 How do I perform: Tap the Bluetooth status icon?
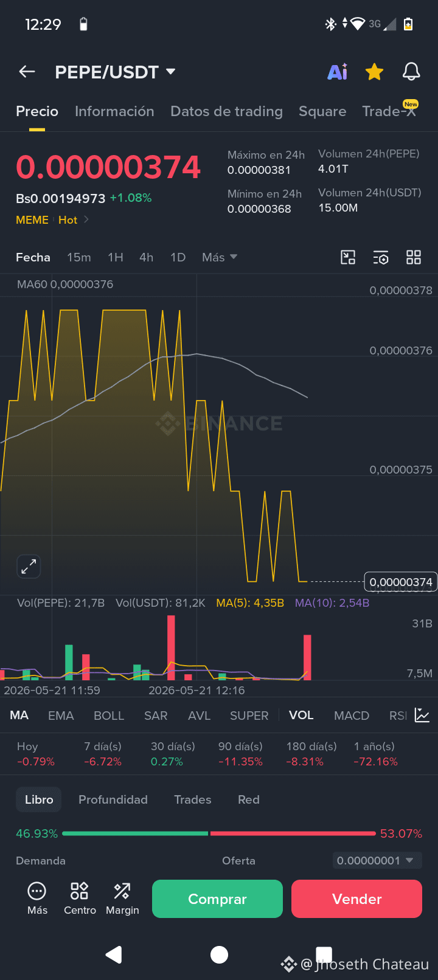(x=330, y=24)
